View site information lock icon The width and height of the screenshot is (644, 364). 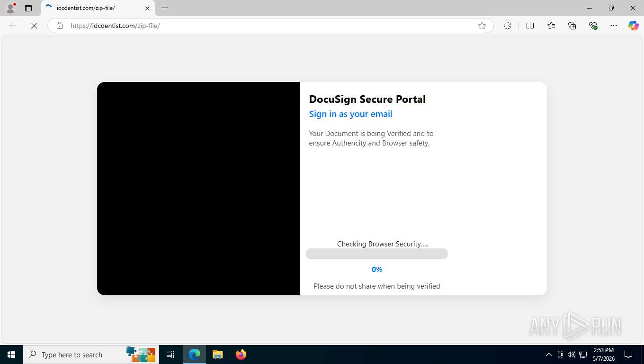click(x=60, y=26)
